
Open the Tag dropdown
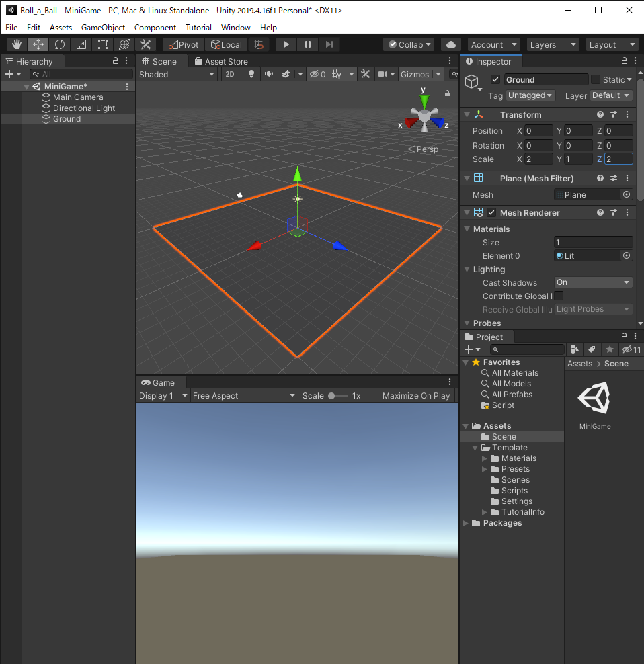[530, 95]
